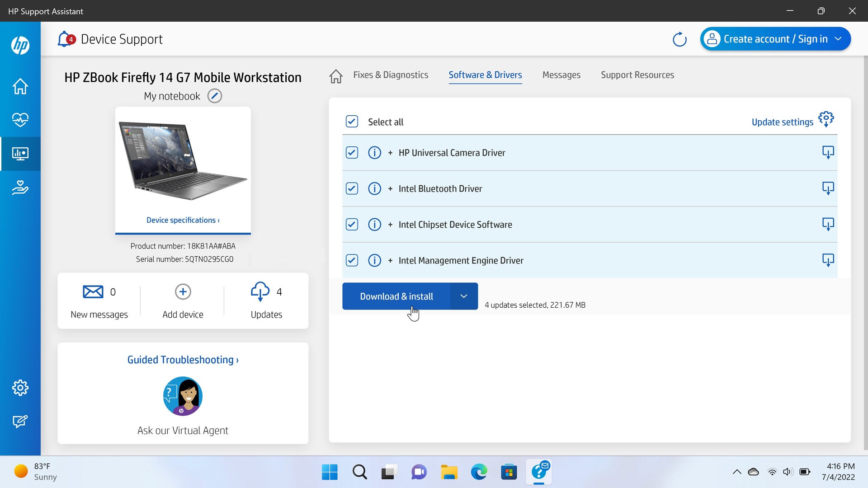This screenshot has height=488, width=868.
Task: Toggle Intel Management Engine Driver checkbox
Action: [x=352, y=260]
